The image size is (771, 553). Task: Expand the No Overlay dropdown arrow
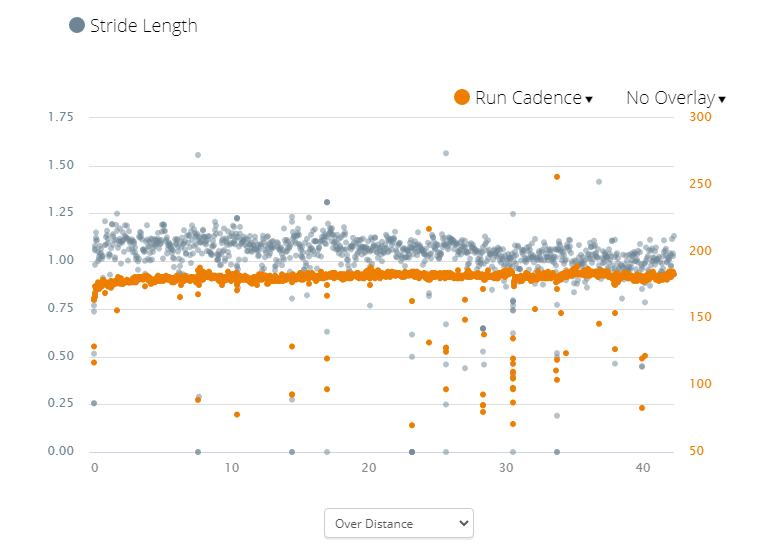[722, 99]
